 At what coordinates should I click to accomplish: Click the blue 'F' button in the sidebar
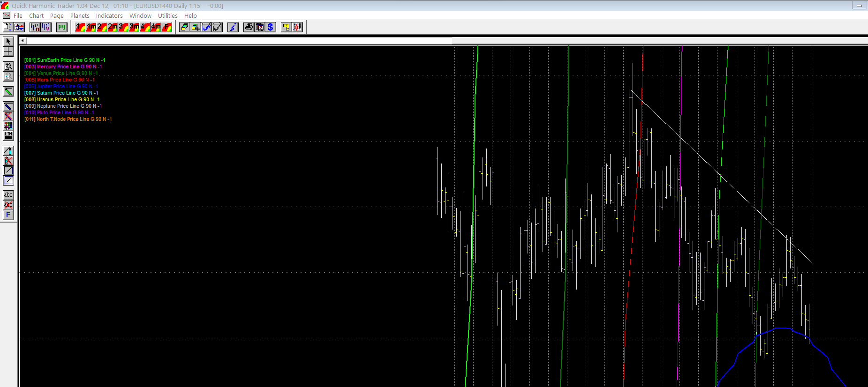pos(8,215)
